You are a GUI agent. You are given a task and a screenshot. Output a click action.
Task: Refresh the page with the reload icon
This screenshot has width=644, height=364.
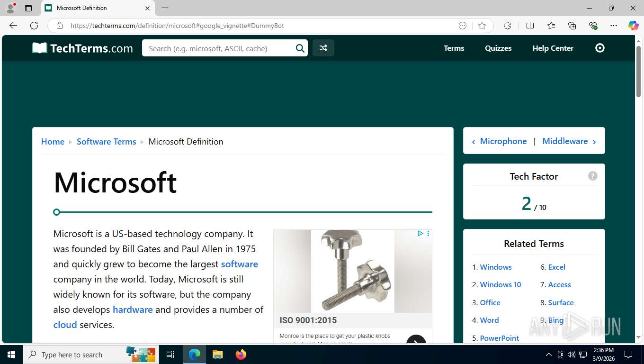tap(34, 26)
